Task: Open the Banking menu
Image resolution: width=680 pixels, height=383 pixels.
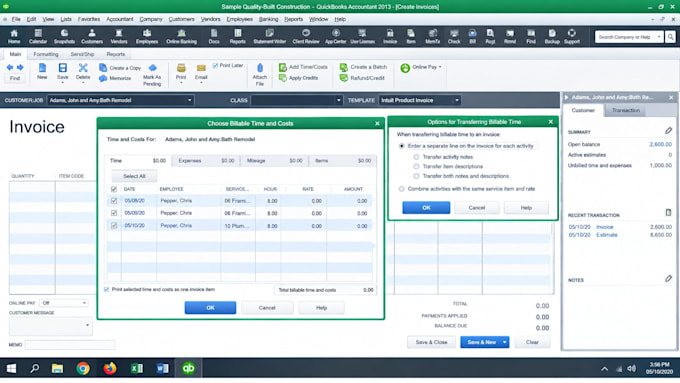Action: point(268,19)
